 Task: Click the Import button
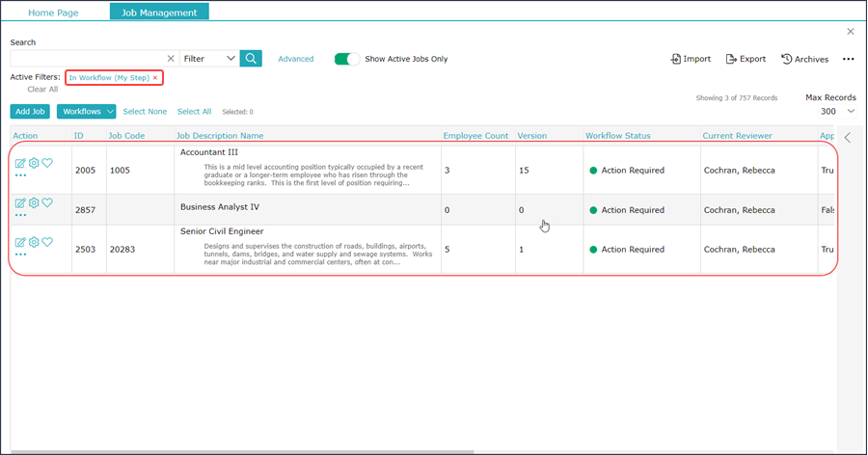(x=691, y=59)
